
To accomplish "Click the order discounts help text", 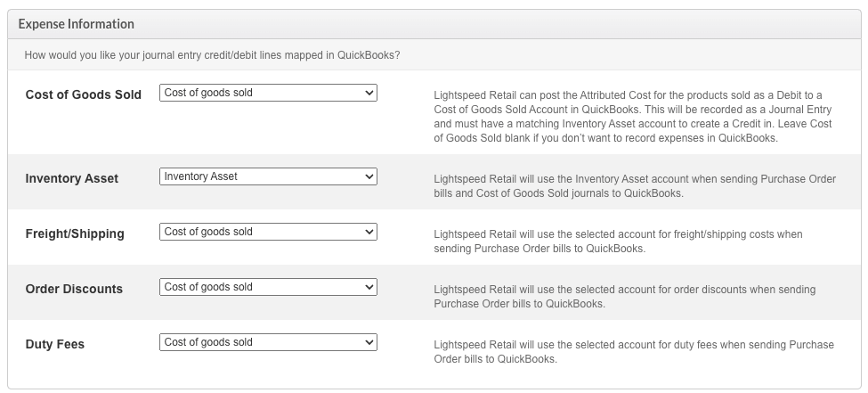I will click(x=624, y=296).
